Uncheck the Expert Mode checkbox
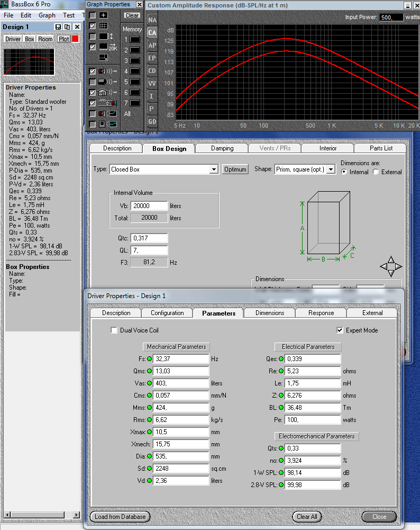Viewport: 420px width, 530px height. click(340, 330)
